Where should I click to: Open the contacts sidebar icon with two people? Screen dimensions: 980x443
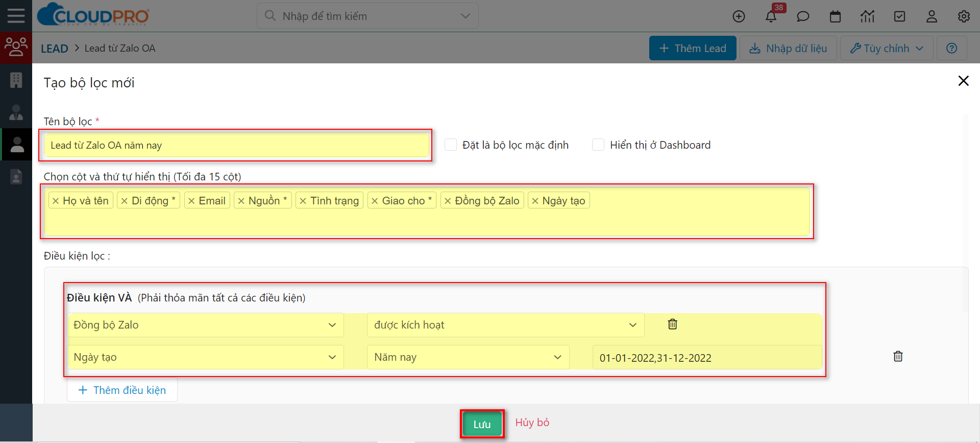click(x=16, y=112)
